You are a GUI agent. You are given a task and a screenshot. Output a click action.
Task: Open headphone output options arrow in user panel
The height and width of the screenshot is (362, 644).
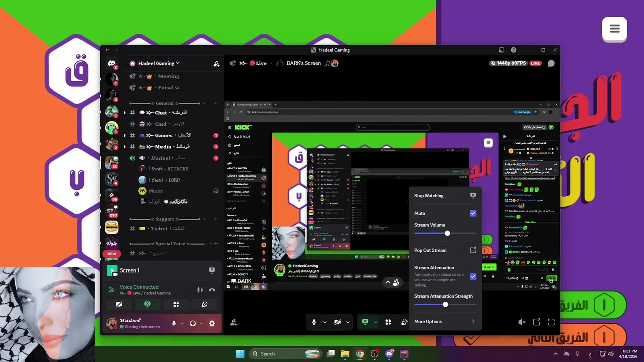pyautogui.click(x=201, y=323)
